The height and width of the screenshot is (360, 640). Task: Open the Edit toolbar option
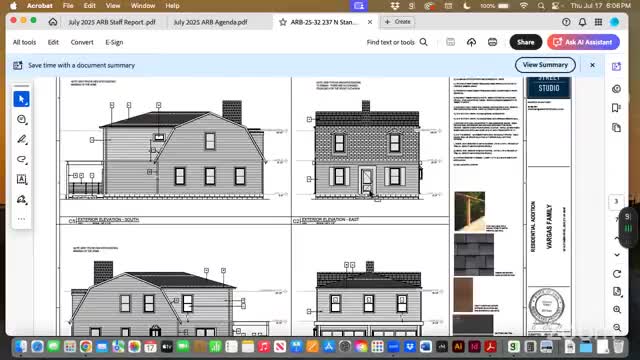53,42
